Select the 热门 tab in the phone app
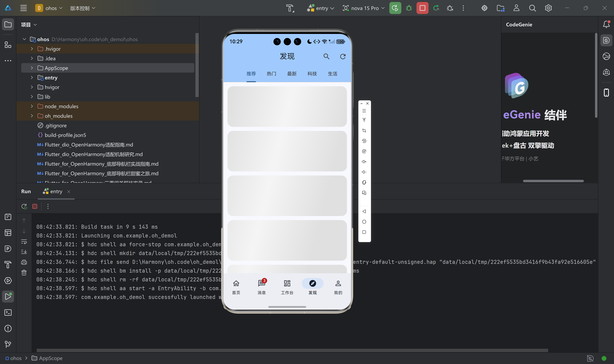614x364 pixels. [271, 74]
